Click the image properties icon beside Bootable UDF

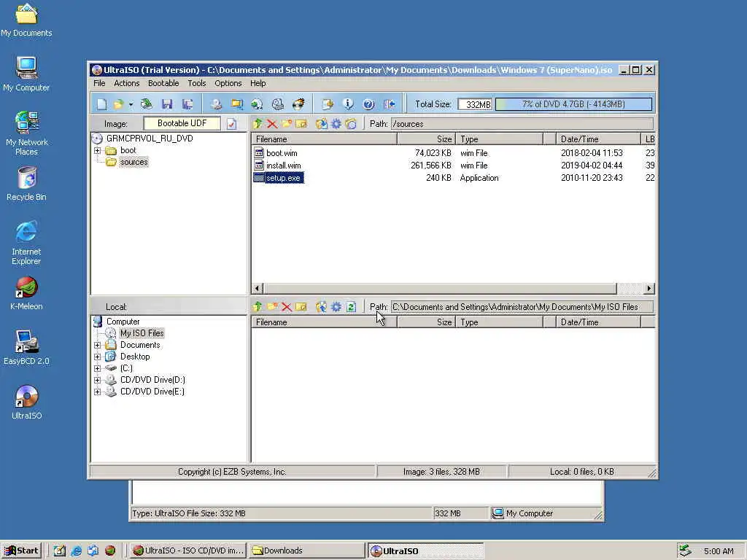pos(231,124)
